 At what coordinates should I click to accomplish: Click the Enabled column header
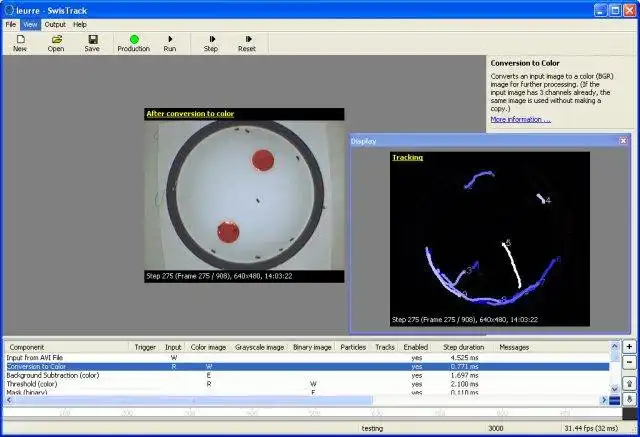416,347
